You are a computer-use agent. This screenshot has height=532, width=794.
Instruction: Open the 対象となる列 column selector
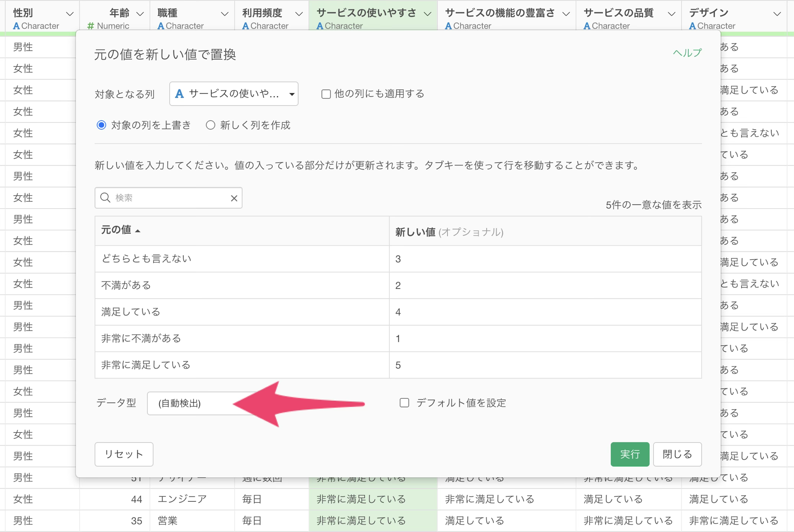pyautogui.click(x=234, y=94)
